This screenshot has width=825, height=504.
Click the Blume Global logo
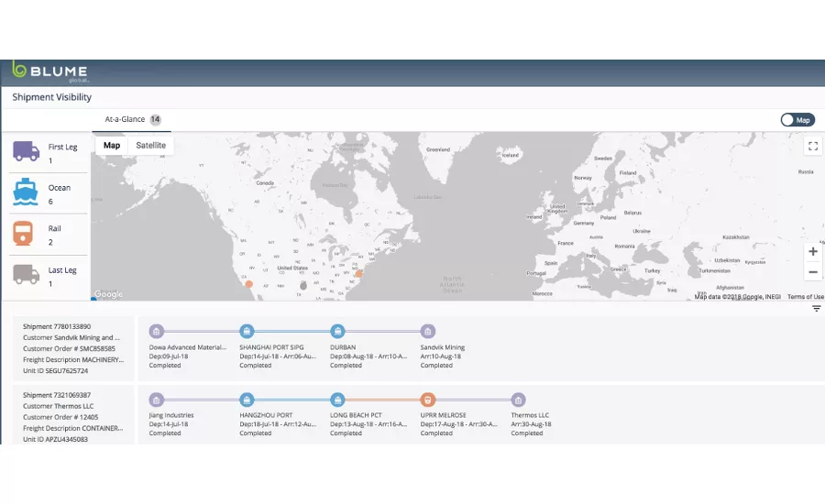click(x=50, y=71)
